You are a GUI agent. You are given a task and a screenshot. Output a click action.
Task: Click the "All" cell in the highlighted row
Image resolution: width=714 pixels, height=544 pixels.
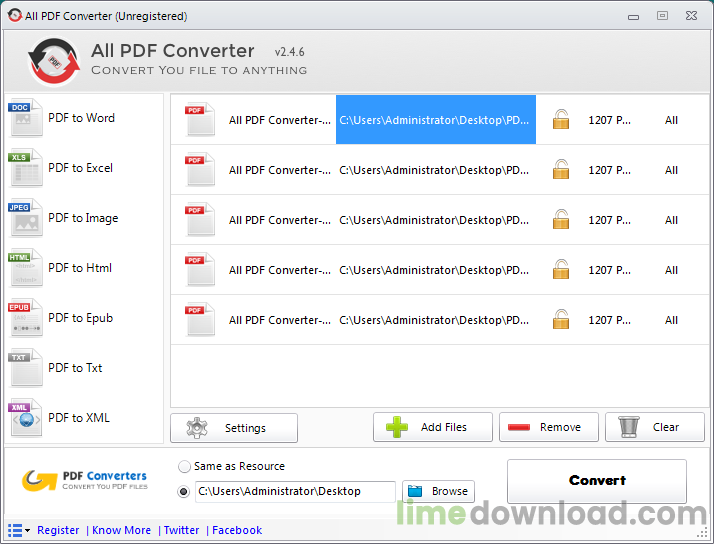click(671, 120)
